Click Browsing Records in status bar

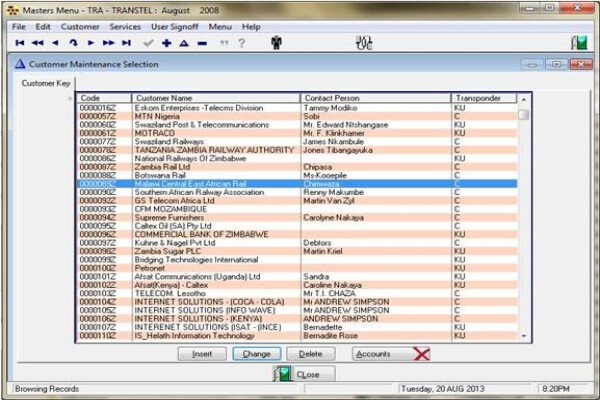coord(47,389)
